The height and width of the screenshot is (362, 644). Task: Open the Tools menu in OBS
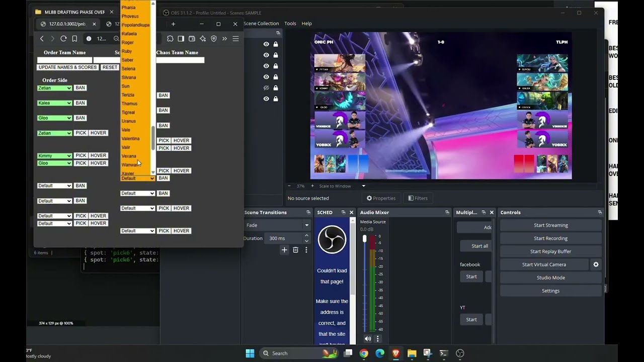[x=290, y=24]
